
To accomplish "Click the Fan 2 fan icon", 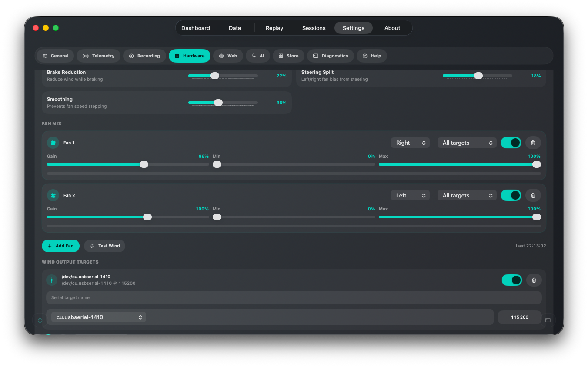I will pos(53,195).
